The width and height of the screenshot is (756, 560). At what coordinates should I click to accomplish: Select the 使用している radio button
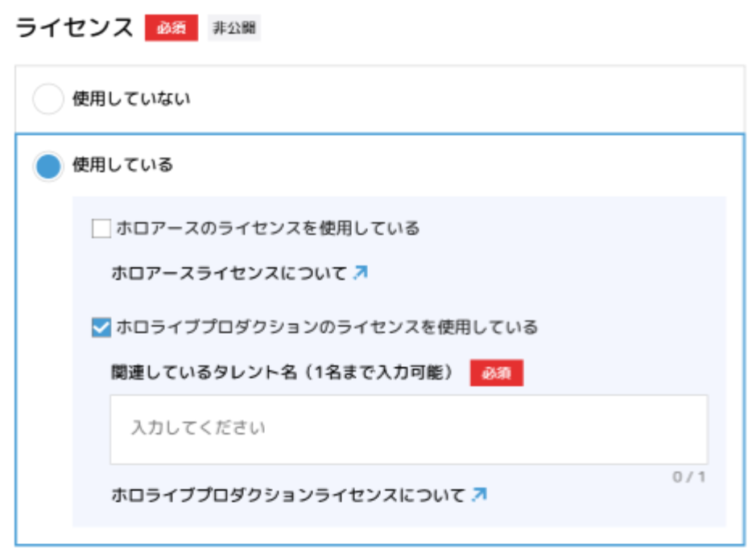(48, 166)
